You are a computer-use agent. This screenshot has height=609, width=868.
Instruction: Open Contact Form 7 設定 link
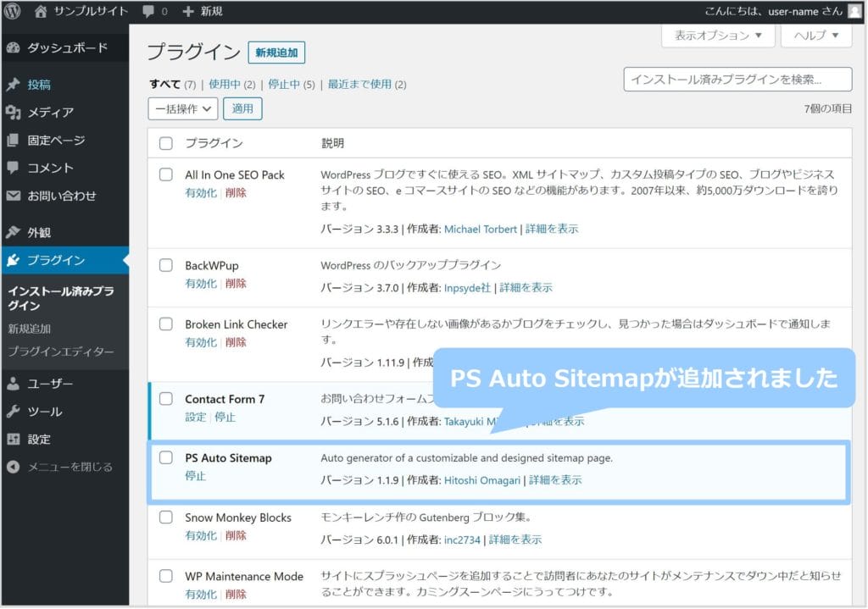coord(196,417)
